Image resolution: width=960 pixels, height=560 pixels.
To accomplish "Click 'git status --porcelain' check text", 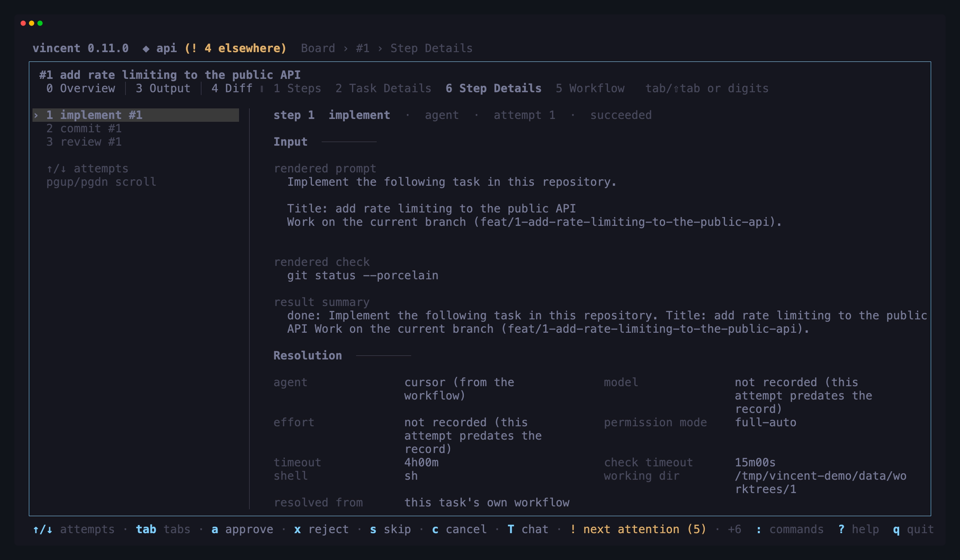I will [363, 276].
